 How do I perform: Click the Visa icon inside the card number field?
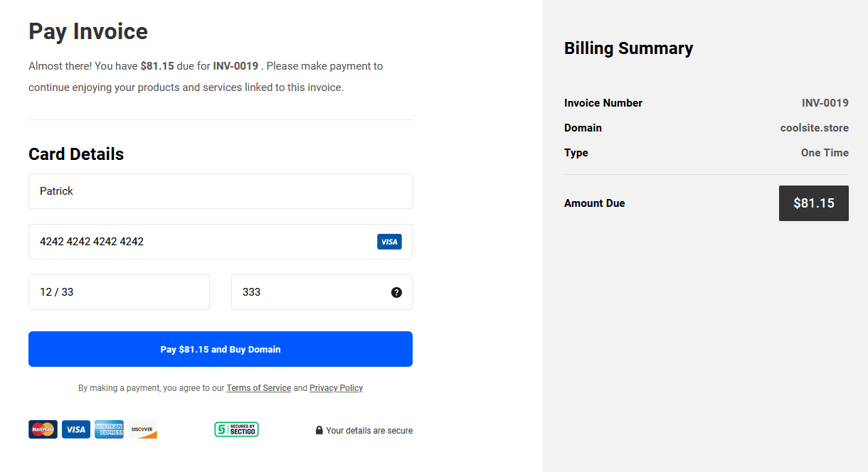coord(389,242)
